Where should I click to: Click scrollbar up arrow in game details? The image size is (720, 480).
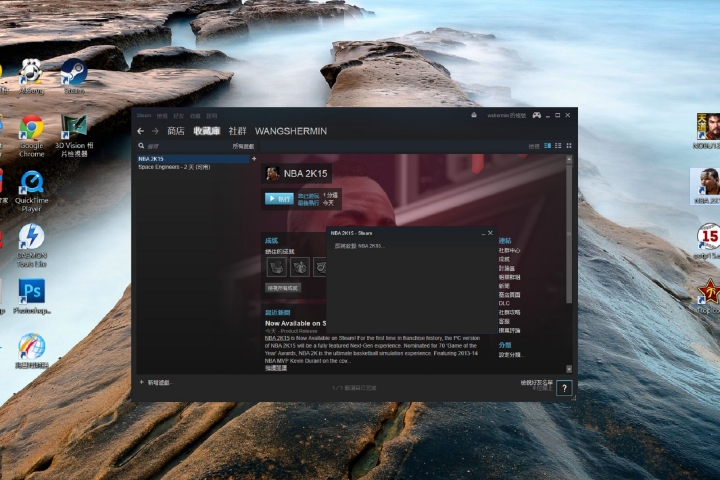[569, 159]
